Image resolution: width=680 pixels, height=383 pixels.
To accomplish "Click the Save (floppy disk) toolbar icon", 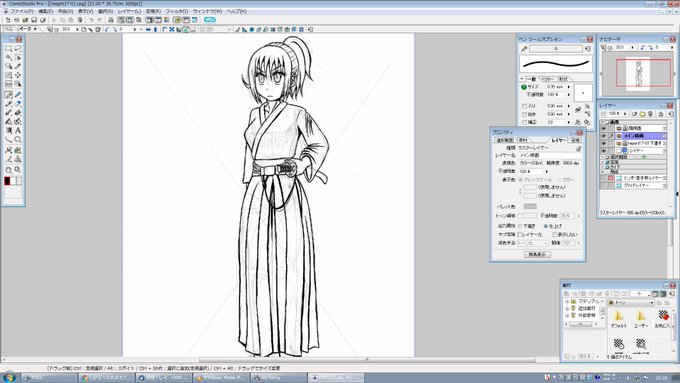I will tap(34, 20).
